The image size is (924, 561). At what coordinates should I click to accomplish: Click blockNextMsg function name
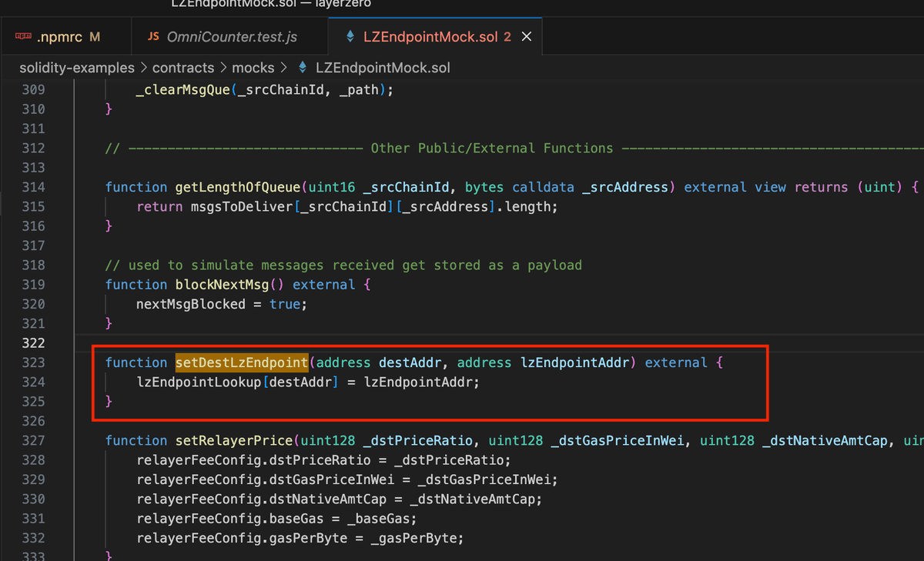pos(223,285)
